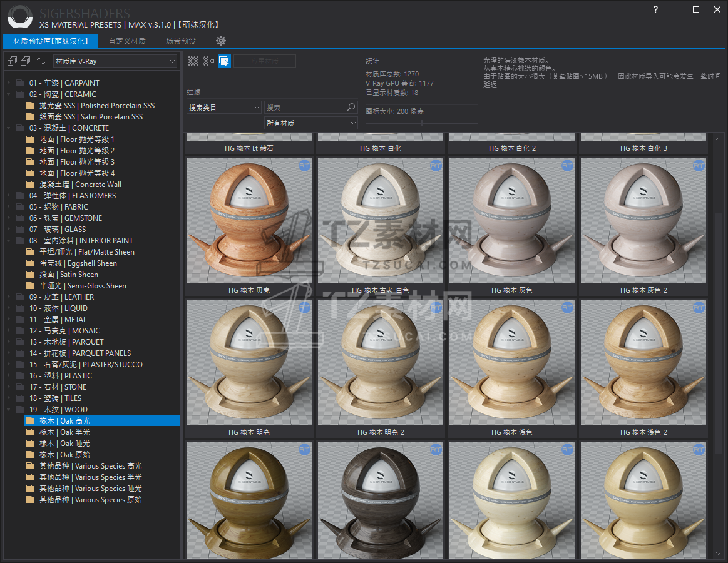Screen dimensions: 728x563
Task: Click folder icon of 抛光瓷 SSS row
Action: (x=30, y=105)
